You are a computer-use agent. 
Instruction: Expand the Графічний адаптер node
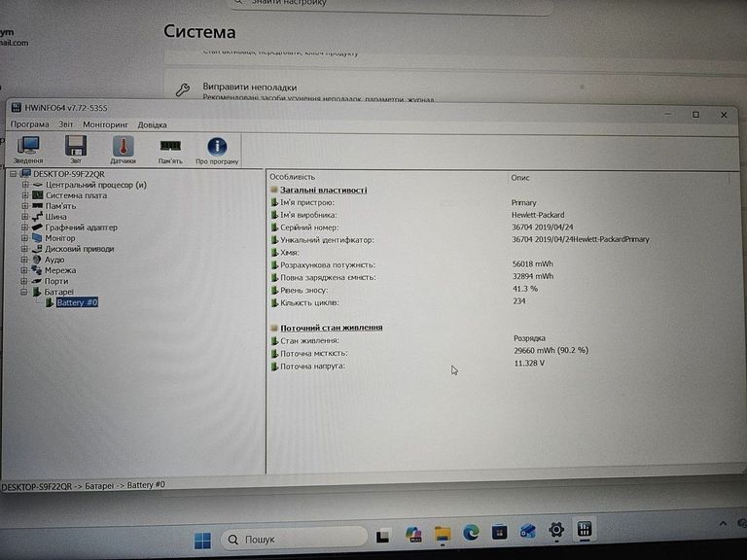[x=24, y=227]
